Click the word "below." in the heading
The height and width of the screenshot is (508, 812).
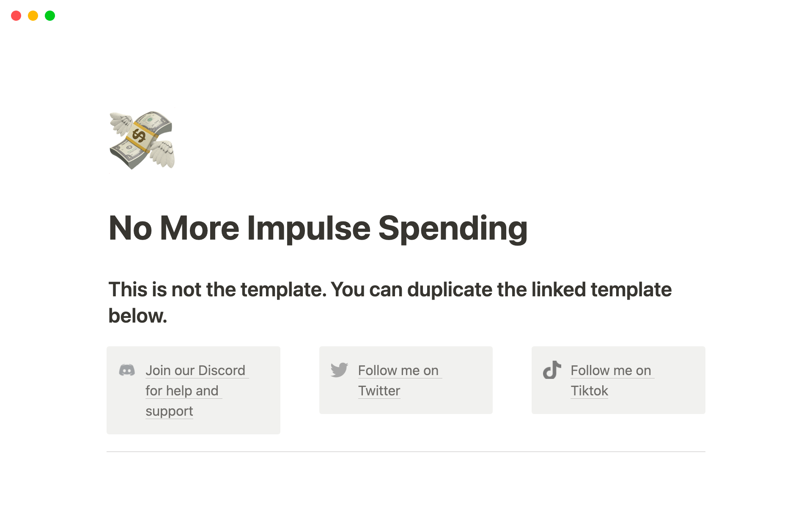(x=138, y=316)
